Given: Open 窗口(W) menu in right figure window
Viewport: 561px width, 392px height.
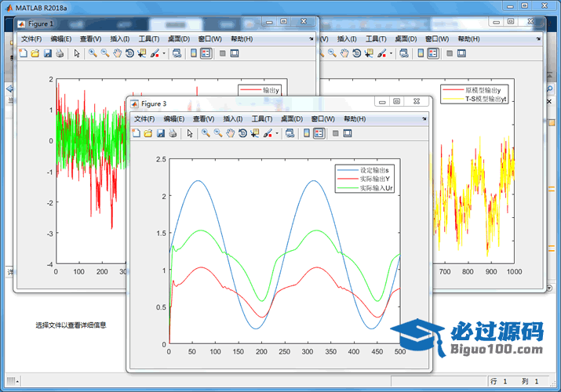Looking at the screenshot, I should pyautogui.click(x=437, y=38).
